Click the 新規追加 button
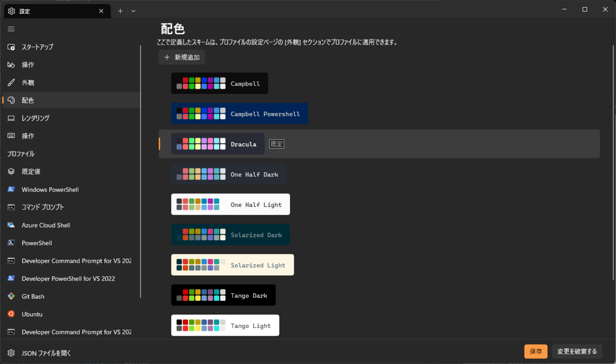 (x=182, y=58)
